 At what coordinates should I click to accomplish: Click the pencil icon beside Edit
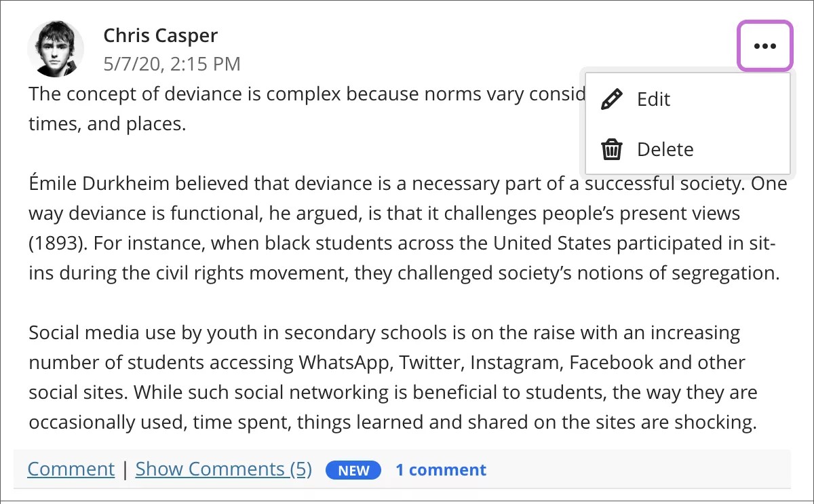(612, 99)
